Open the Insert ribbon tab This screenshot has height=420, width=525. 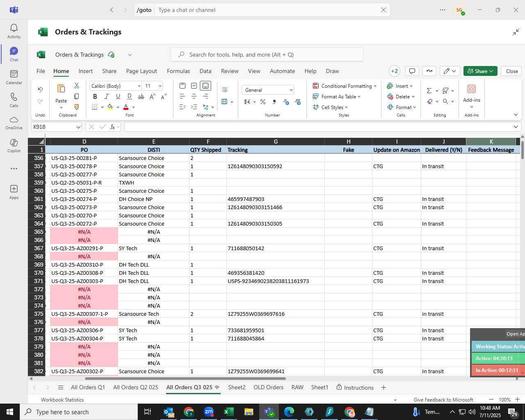(x=86, y=71)
